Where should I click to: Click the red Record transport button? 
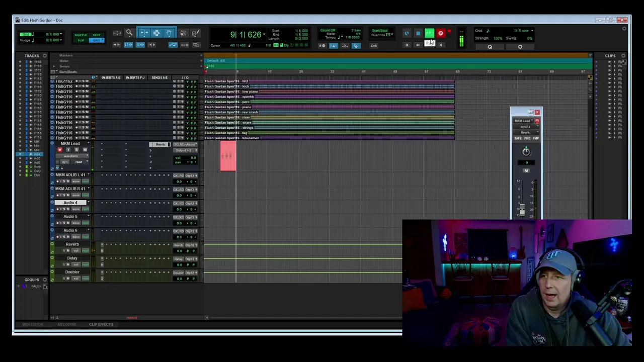point(441,33)
